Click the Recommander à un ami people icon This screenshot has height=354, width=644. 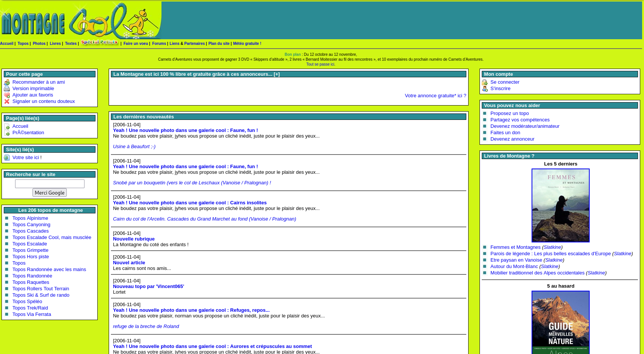[7, 82]
